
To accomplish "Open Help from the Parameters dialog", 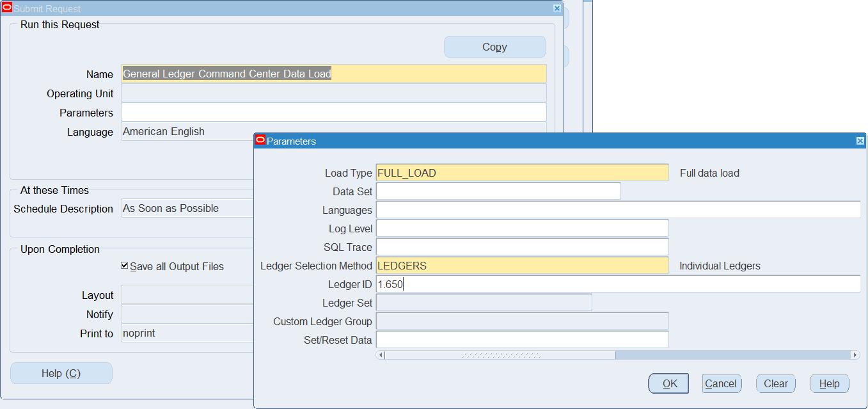I will (x=829, y=383).
